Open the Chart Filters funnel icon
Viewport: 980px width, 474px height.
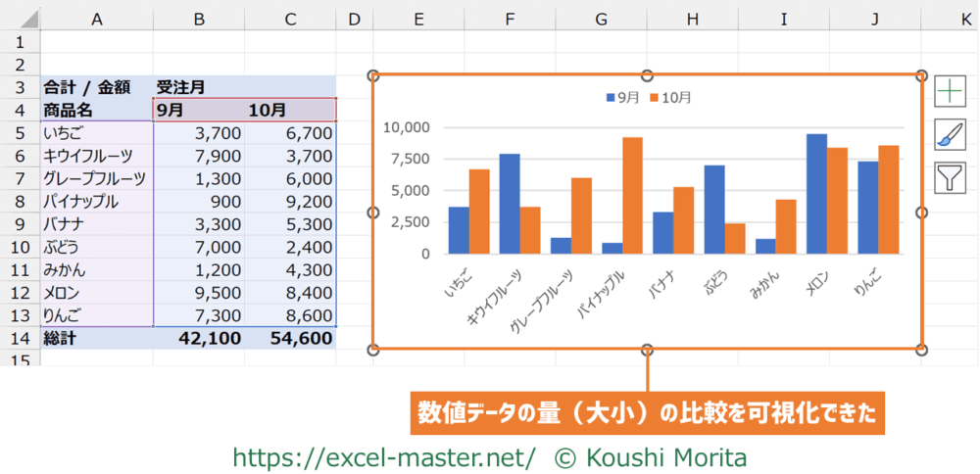click(x=950, y=177)
